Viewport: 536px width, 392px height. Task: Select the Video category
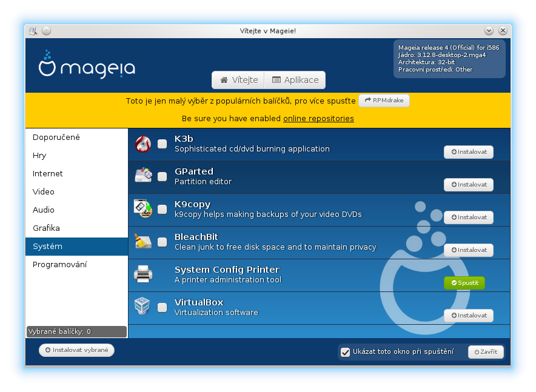point(76,191)
